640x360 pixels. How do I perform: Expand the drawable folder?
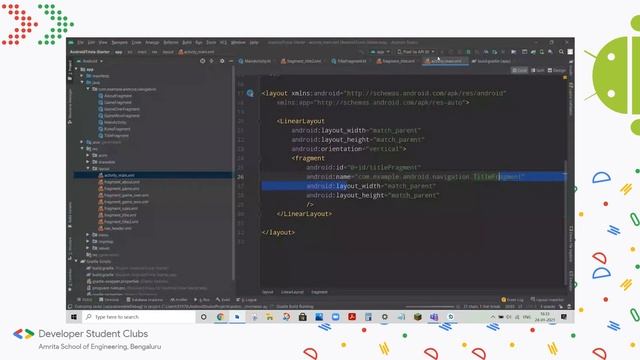coord(88,162)
